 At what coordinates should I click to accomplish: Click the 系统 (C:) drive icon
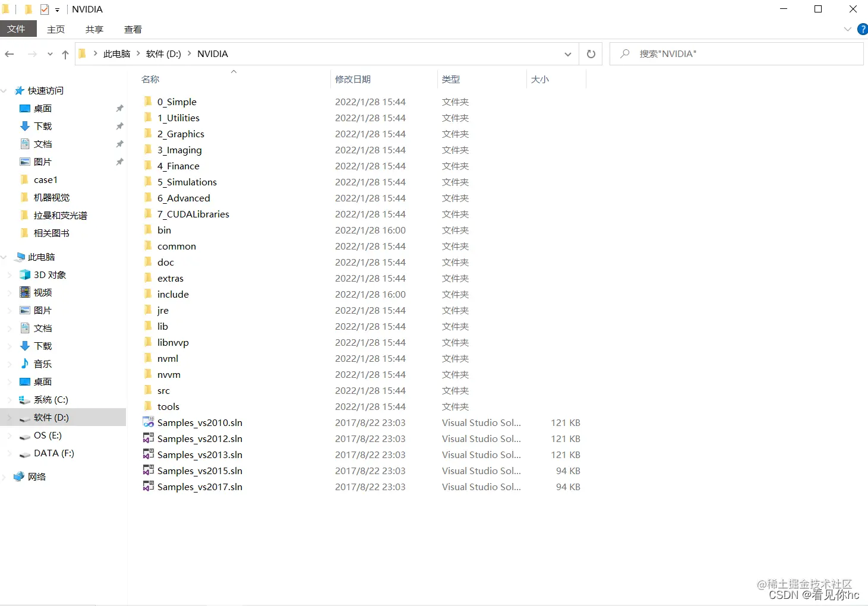(25, 400)
